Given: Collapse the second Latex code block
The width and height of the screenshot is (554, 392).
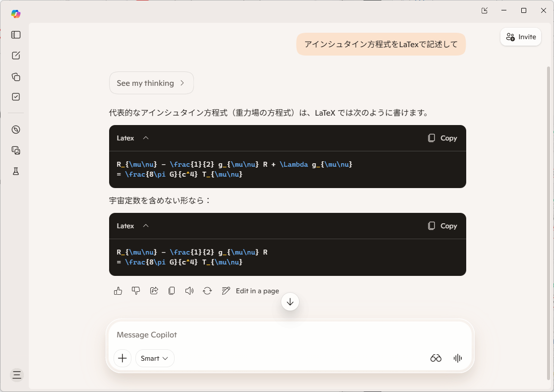Looking at the screenshot, I should click(146, 226).
